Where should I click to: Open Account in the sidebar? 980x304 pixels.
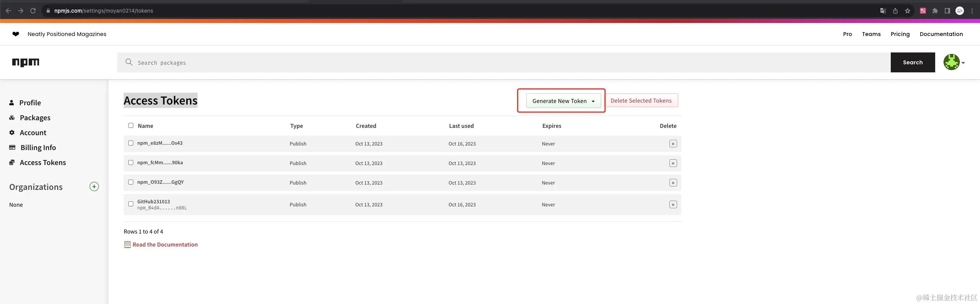click(x=28, y=132)
